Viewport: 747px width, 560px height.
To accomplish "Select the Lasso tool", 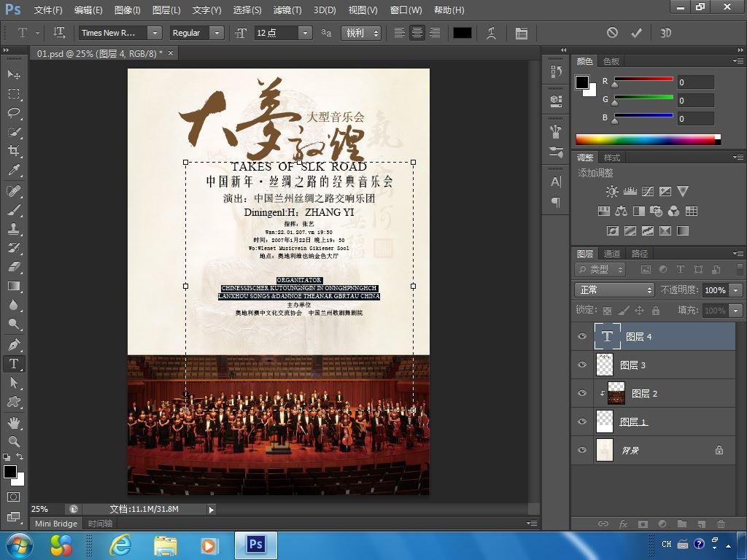I will coord(14,113).
